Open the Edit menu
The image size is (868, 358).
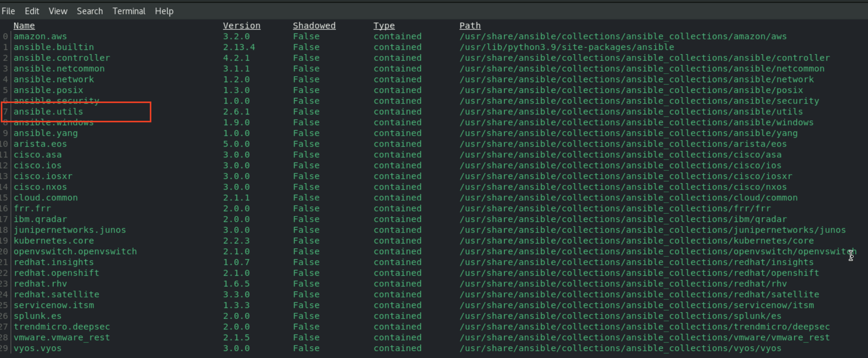pos(32,11)
